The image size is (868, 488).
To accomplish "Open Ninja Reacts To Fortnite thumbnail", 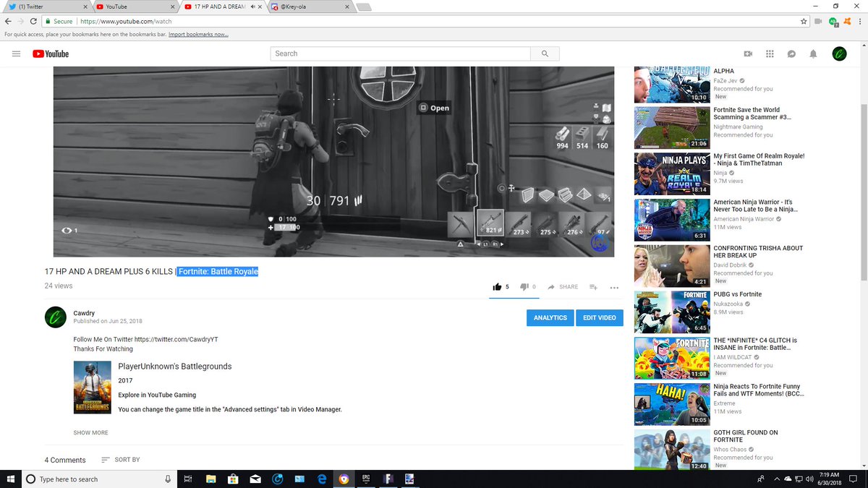I will coord(671,405).
